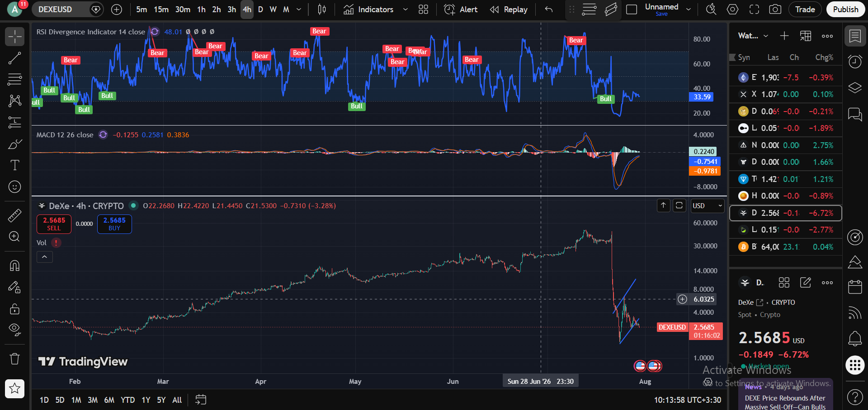Expand favorite indicators dropdown arrow
The width and height of the screenshot is (868, 410).
click(405, 9)
